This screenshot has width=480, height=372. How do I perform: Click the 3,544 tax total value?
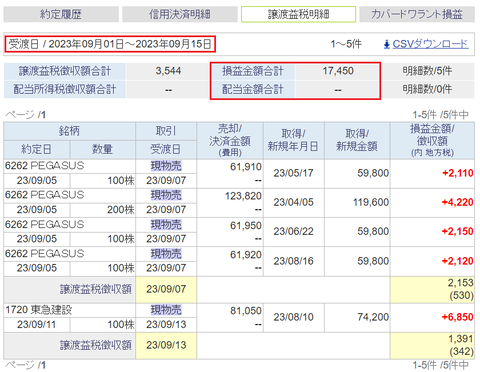[168, 71]
